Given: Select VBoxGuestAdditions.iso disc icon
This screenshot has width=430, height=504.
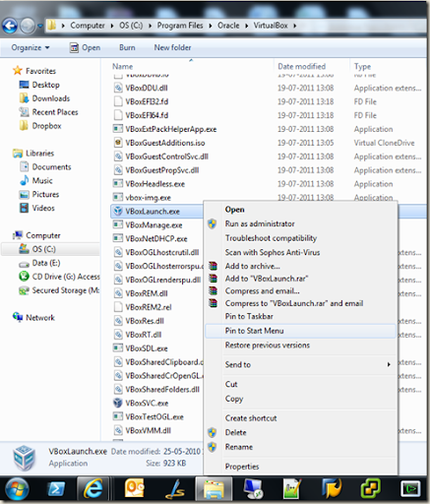Looking at the screenshot, I should click(x=118, y=143).
